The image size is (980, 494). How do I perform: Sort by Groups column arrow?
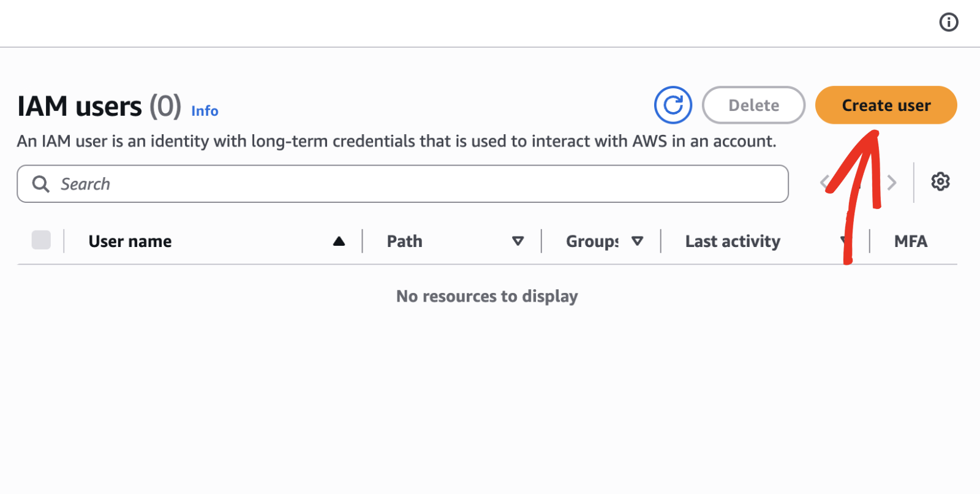click(x=637, y=241)
